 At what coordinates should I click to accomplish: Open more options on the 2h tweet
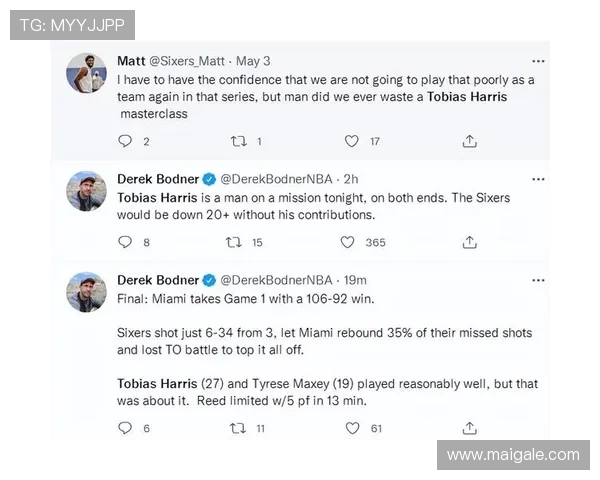pyautogui.click(x=538, y=180)
